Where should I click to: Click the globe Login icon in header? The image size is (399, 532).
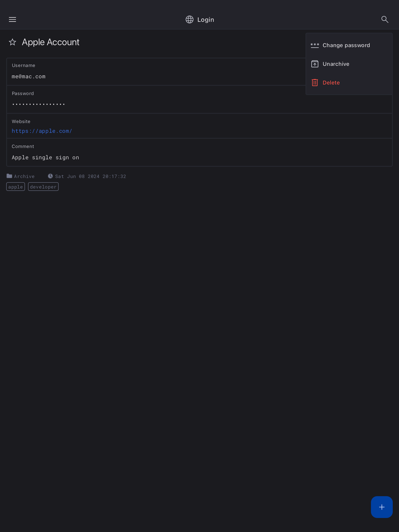[x=189, y=19]
